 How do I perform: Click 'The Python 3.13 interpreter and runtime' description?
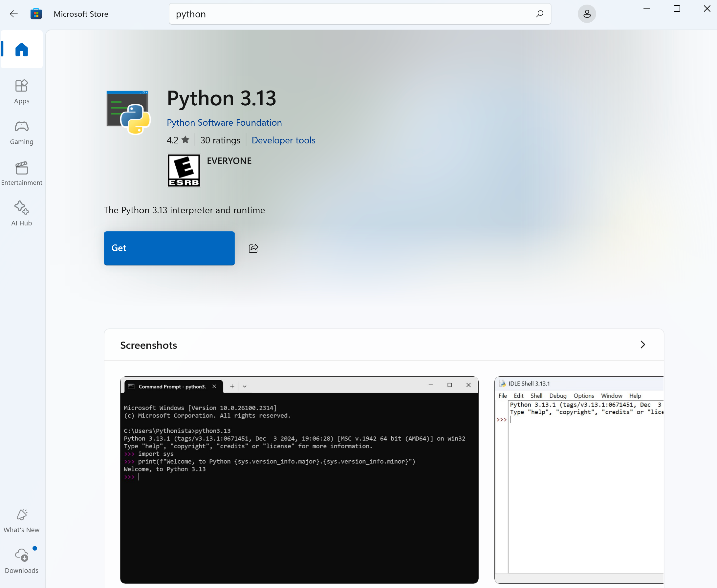(184, 210)
